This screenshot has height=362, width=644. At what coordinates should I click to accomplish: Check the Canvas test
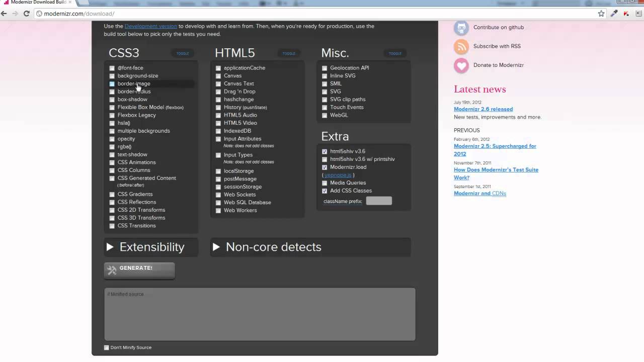[218, 76]
